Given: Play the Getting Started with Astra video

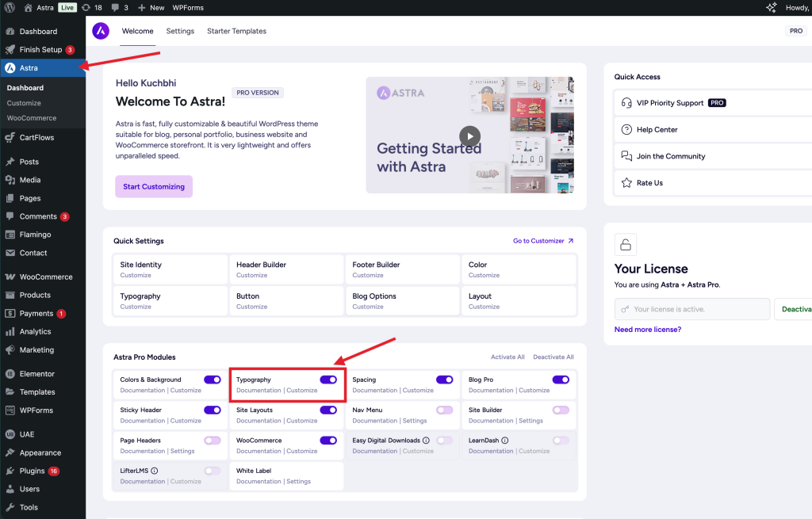Looking at the screenshot, I should pos(469,135).
